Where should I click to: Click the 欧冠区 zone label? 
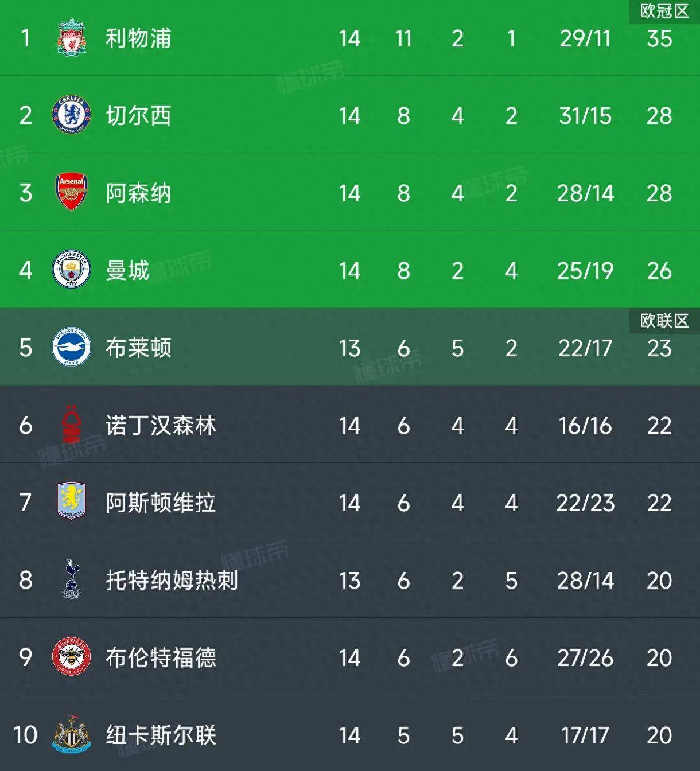[664, 11]
